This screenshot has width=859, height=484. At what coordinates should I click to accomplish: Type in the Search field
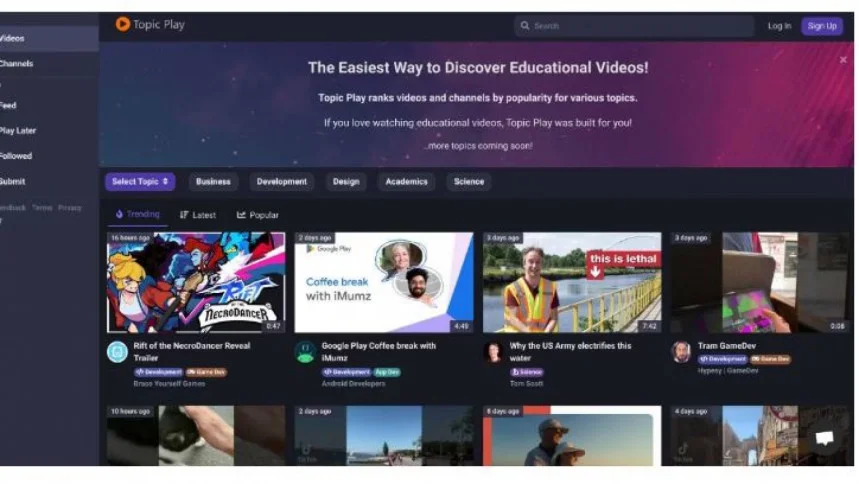(x=640, y=26)
